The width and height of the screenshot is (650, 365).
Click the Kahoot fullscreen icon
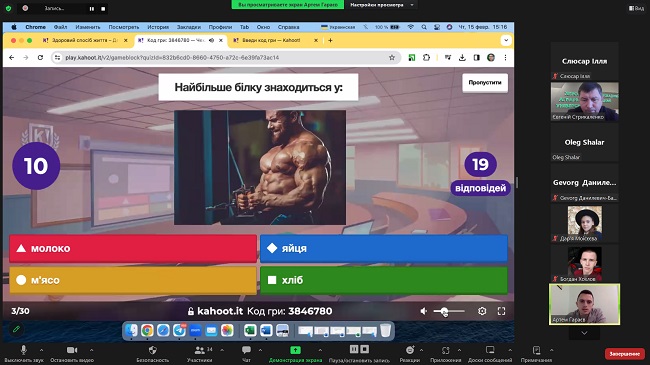[x=501, y=311]
